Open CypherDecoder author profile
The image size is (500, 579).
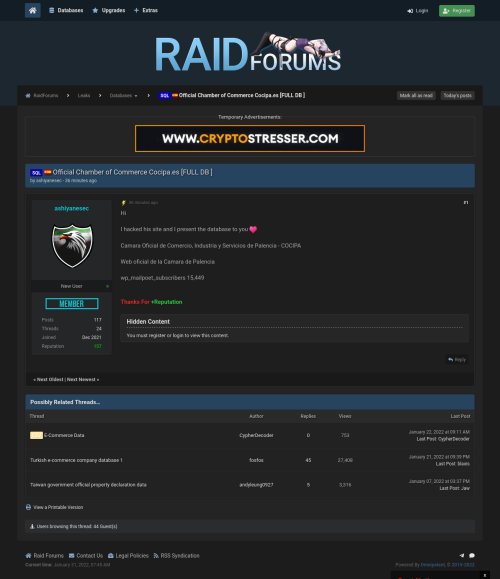click(256, 435)
